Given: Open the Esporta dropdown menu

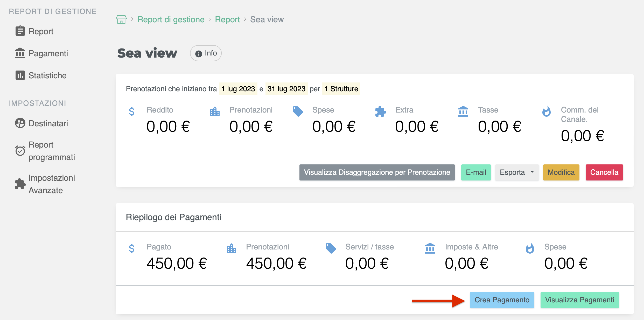Looking at the screenshot, I should coord(516,172).
